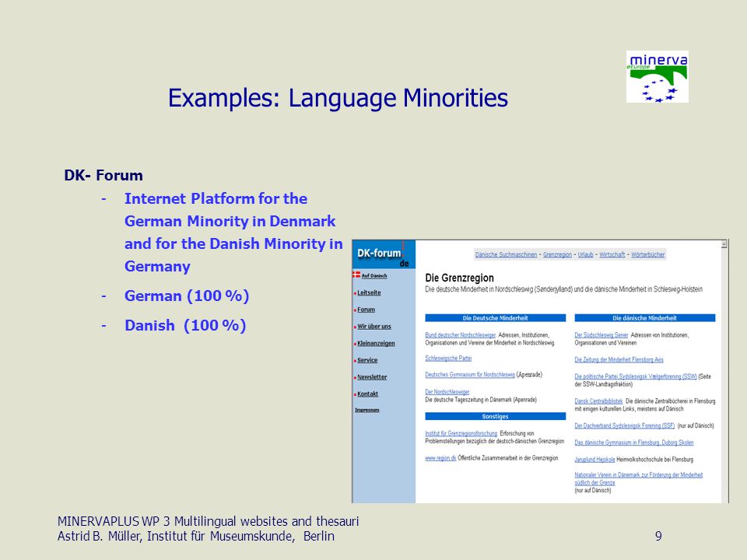This screenshot has height=560, width=747.
Task: Open 'Nationaler Verein in Dänemark' link
Action: [638, 478]
